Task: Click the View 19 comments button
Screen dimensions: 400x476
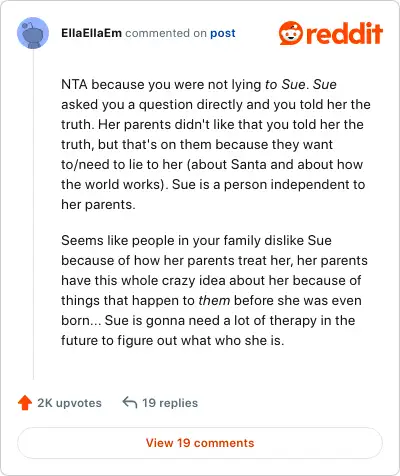Action: click(x=200, y=443)
